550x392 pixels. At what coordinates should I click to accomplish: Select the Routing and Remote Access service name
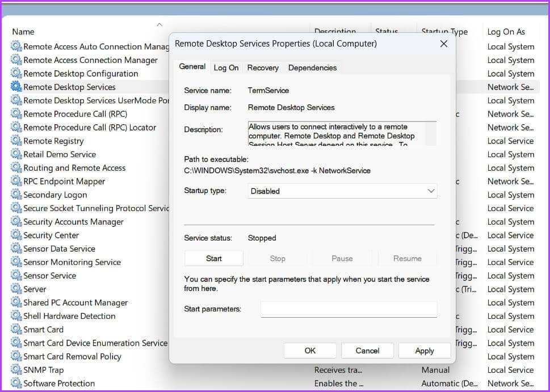[x=74, y=168]
